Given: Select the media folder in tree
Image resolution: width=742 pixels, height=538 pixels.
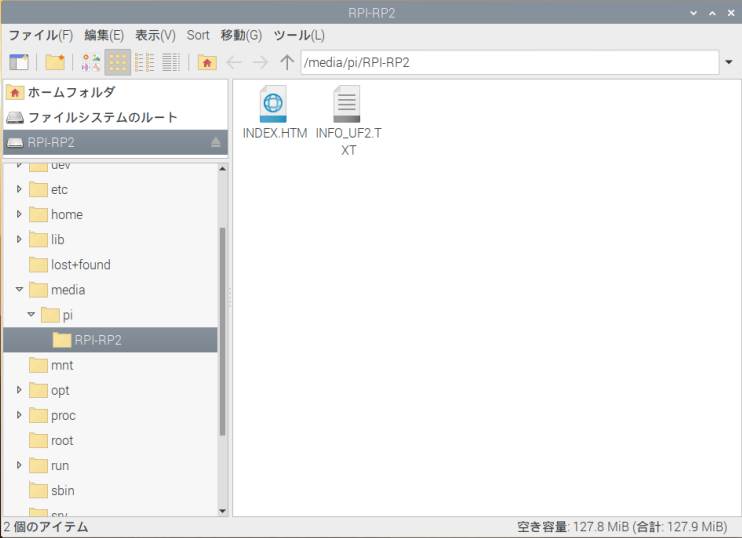Looking at the screenshot, I should point(57,290).
